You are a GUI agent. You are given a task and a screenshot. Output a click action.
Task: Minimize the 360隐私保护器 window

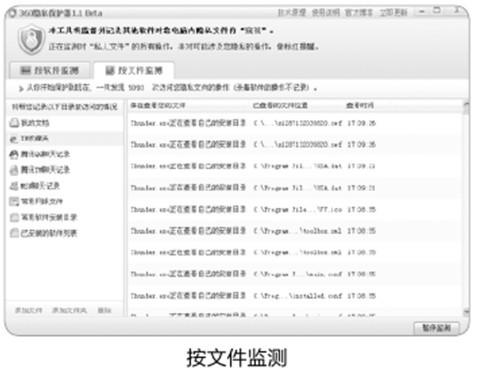pyautogui.click(x=421, y=12)
